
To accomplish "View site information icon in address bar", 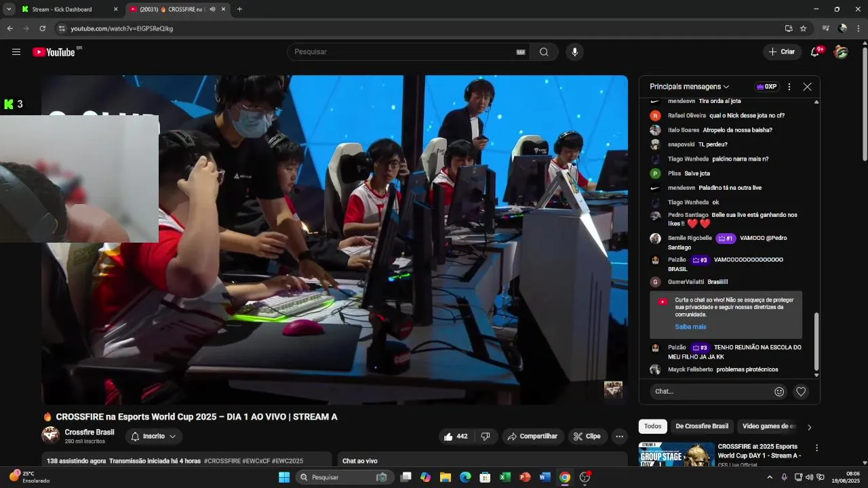I will click(61, 28).
